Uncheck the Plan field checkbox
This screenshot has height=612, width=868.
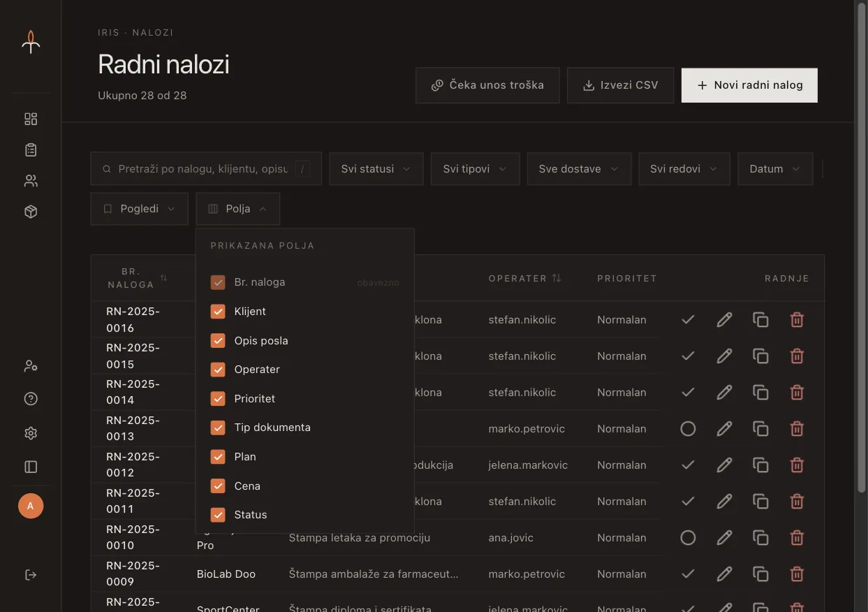218,457
